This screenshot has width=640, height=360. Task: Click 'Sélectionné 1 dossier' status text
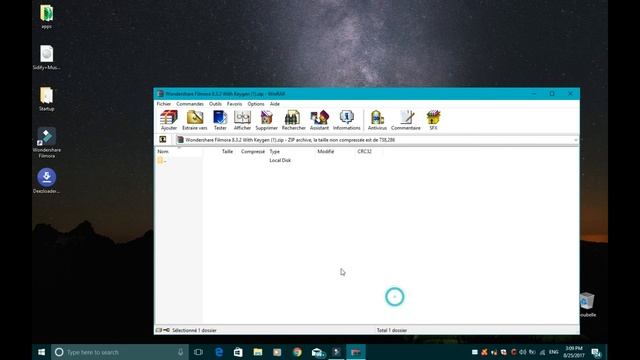pyautogui.click(x=194, y=330)
